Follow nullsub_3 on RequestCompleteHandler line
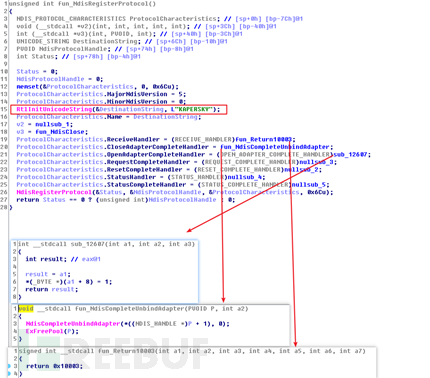Viewport: 430px width, 378px height. (x=317, y=162)
